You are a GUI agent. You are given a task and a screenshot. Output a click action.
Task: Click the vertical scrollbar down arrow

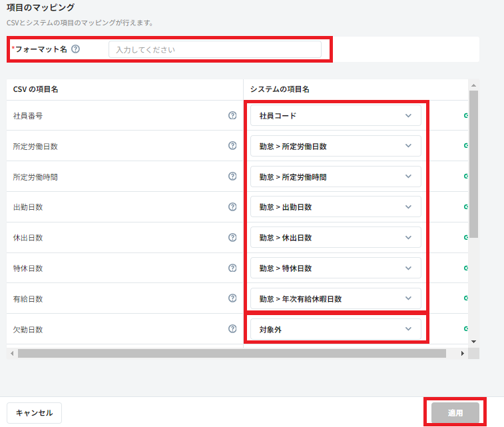473,341
